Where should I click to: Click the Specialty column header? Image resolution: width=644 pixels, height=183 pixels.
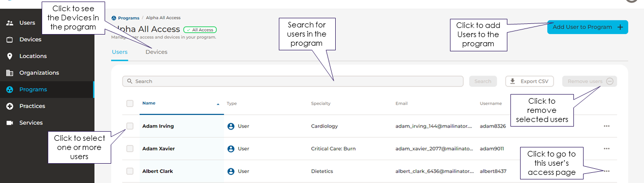click(x=321, y=104)
